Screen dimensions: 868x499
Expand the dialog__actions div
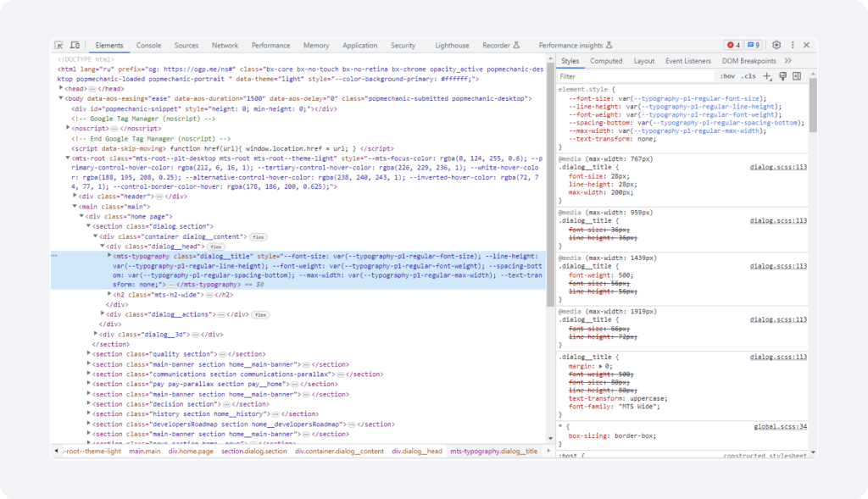(x=103, y=313)
